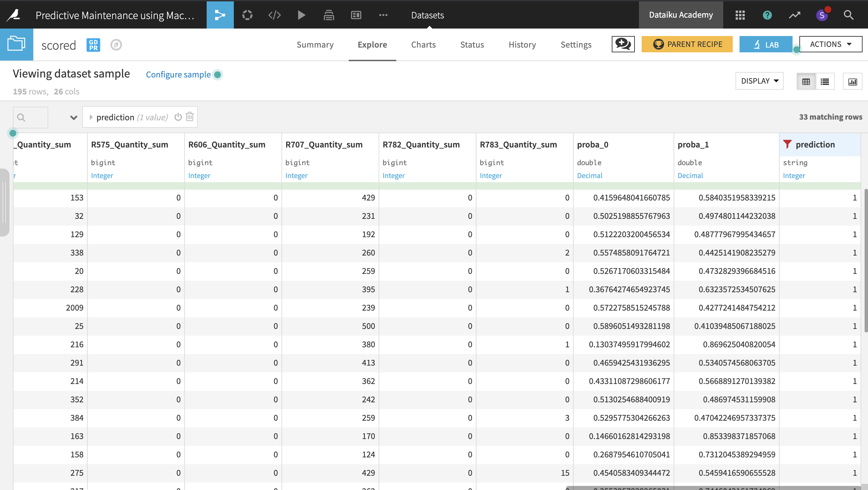Open the Predictive Maintenance project title
The image size is (868, 490).
tap(115, 15)
